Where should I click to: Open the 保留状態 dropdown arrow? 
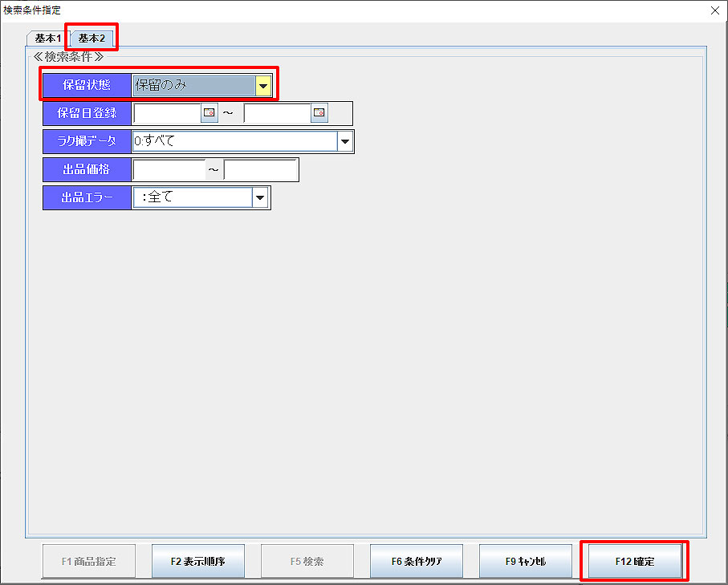[263, 85]
